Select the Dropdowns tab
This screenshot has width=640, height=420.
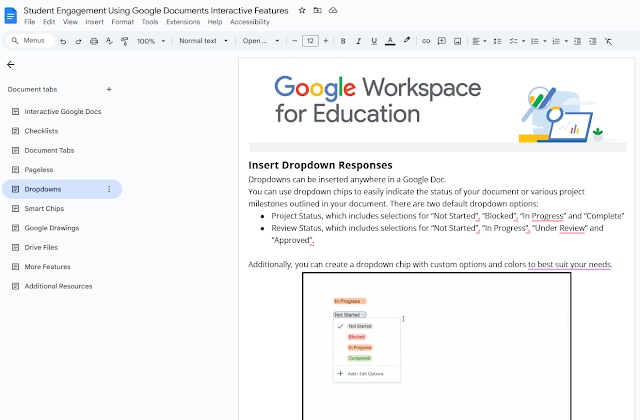click(62, 189)
